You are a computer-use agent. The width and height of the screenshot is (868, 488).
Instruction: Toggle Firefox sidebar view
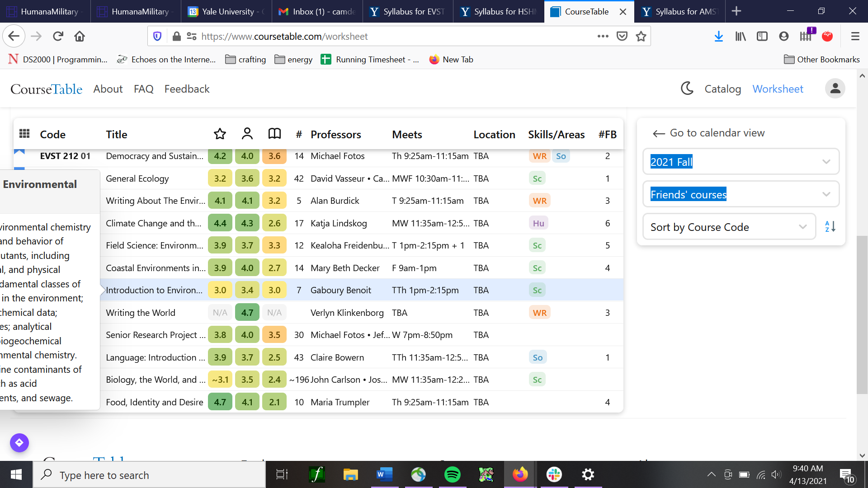762,36
